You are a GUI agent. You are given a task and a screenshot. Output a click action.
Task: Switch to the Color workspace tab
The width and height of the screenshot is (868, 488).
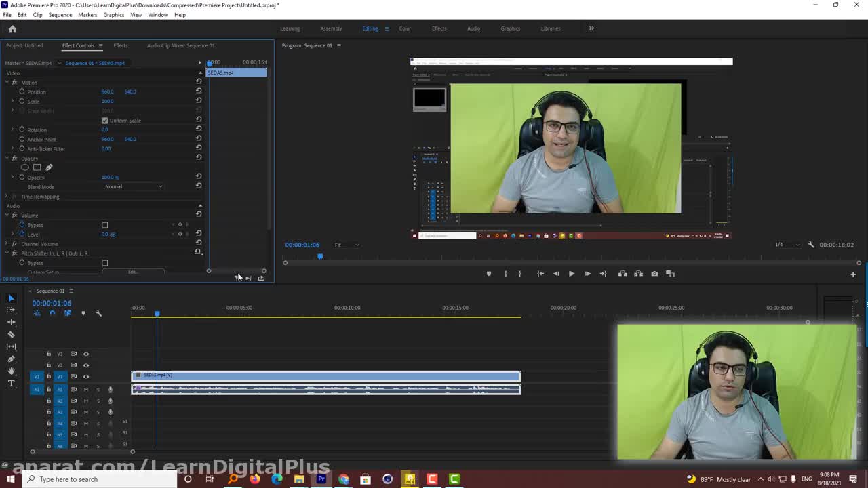(405, 28)
